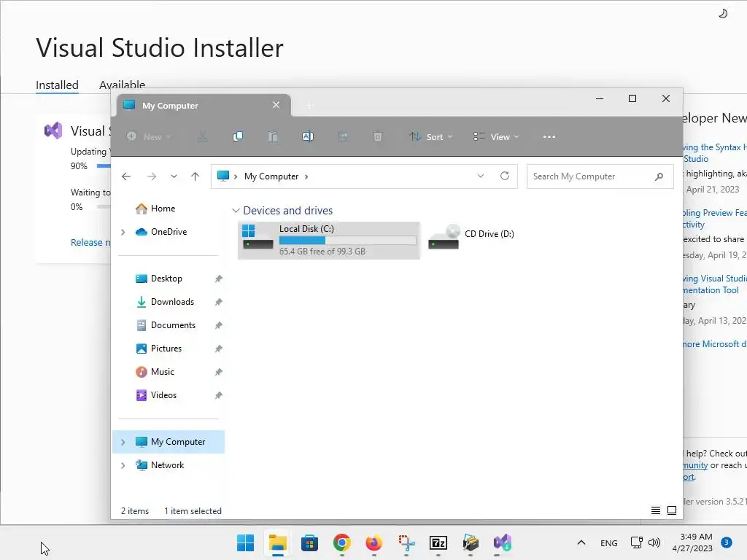Expand the OneDrive tree node
The height and width of the screenshot is (560, 747).
tap(123, 232)
